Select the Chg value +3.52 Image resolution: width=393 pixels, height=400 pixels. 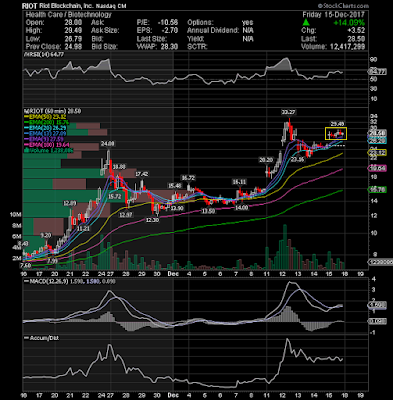(356, 30)
